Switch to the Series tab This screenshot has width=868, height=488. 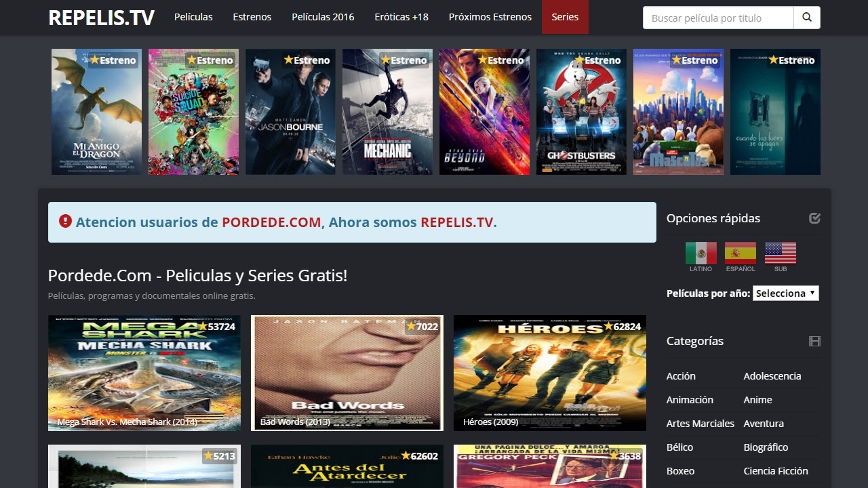click(565, 17)
